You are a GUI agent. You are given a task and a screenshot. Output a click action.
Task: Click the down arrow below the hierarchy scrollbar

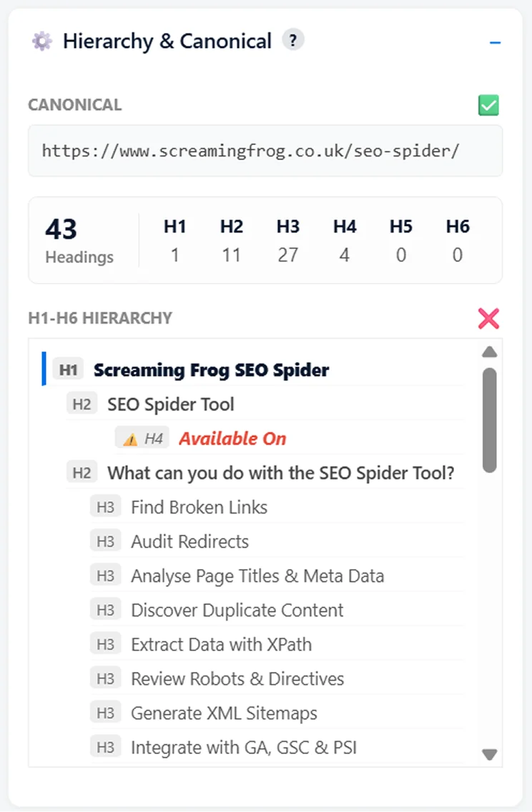[489, 754]
